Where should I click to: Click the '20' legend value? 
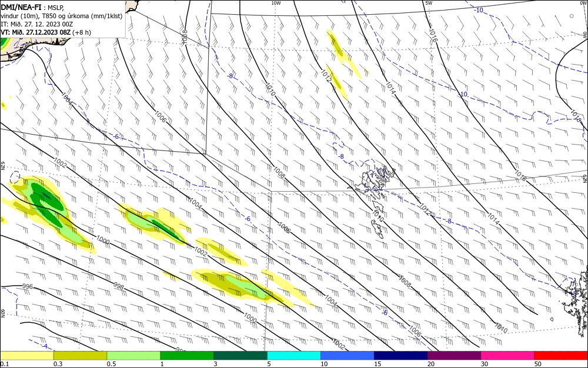pos(431,364)
